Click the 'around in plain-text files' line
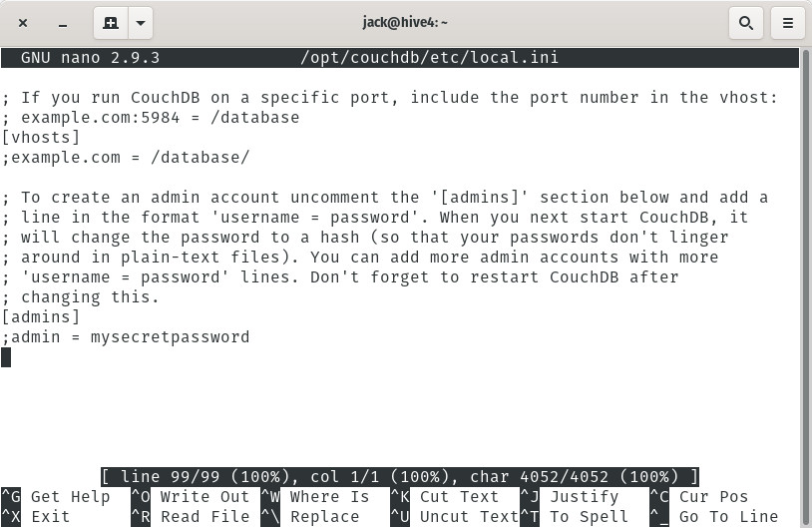Viewport: 812px width, 528px height. tap(360, 257)
